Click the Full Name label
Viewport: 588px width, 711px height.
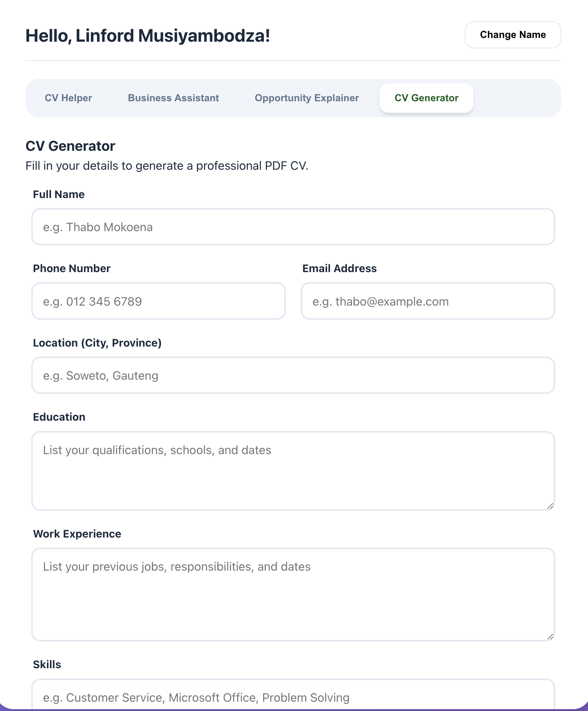pos(59,194)
